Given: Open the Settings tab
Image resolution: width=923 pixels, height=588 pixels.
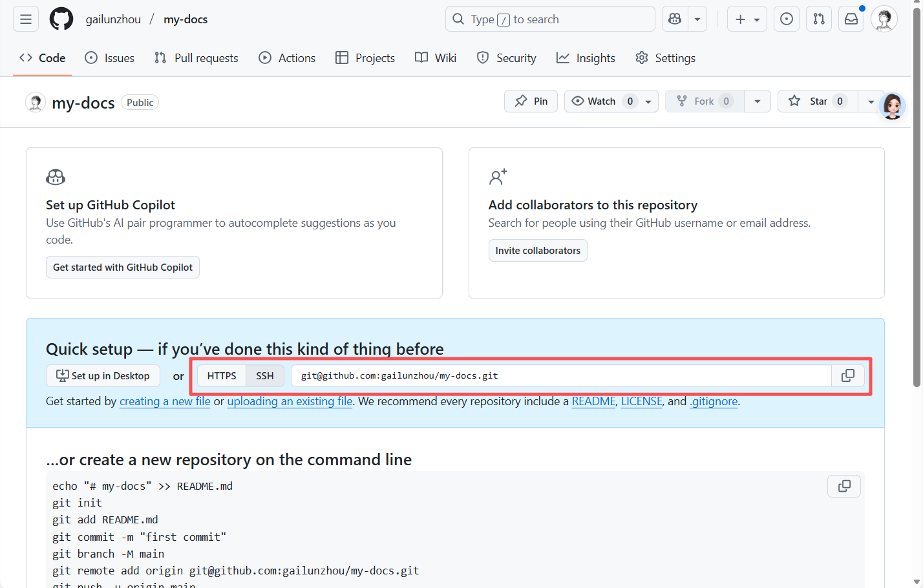Looking at the screenshot, I should tap(665, 58).
